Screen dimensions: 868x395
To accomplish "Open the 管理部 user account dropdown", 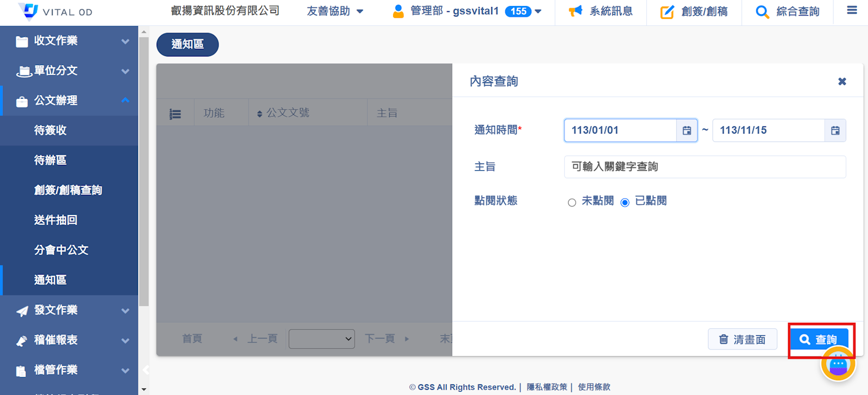I will tap(466, 11).
